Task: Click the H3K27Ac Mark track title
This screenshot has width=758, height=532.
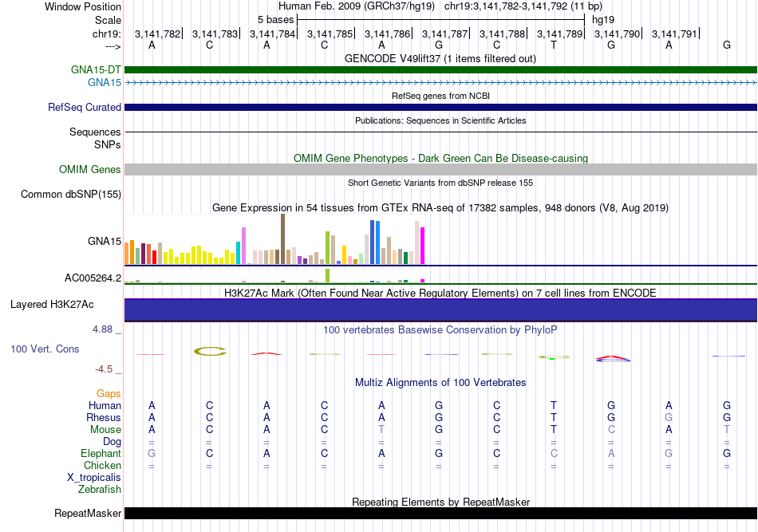Action: [x=440, y=294]
